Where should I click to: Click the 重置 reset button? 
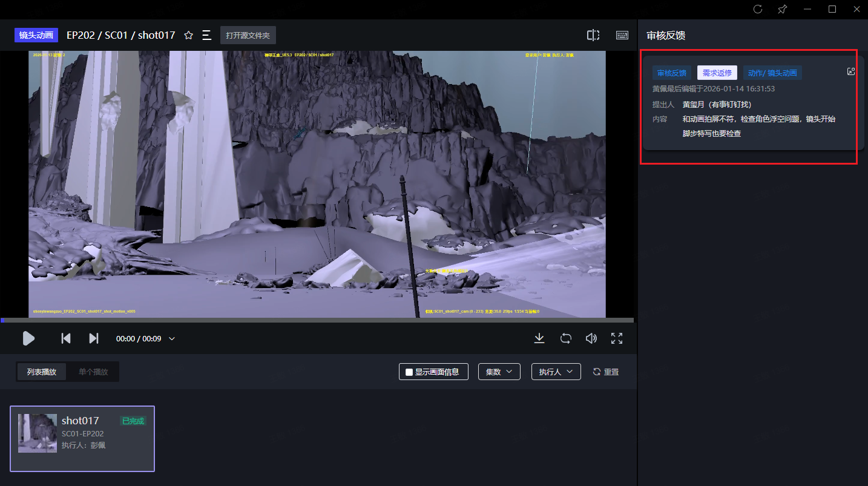[x=606, y=372]
